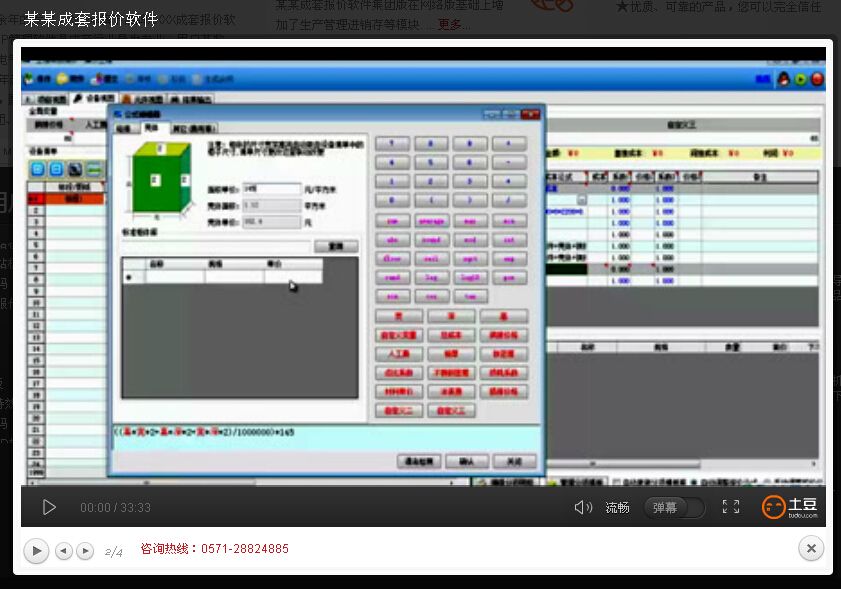Image resolution: width=841 pixels, height=589 pixels.
Task: Click the Tudou logo icon
Action: [x=790, y=507]
